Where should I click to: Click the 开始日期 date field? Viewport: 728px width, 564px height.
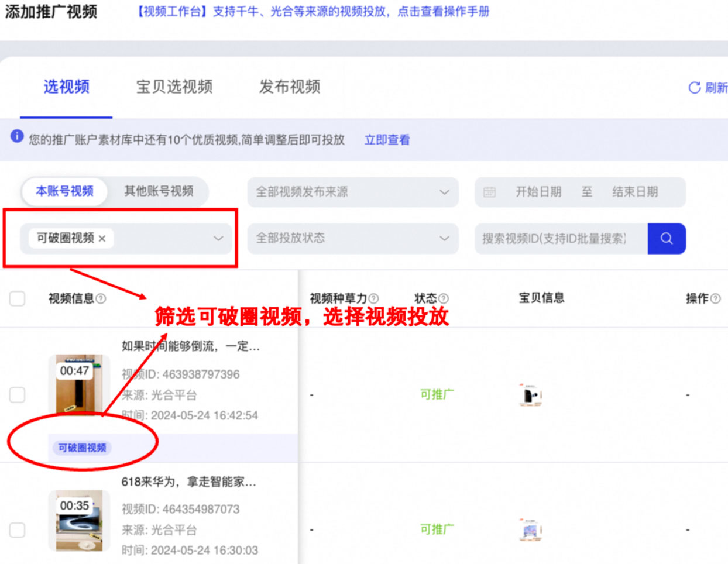[538, 192]
